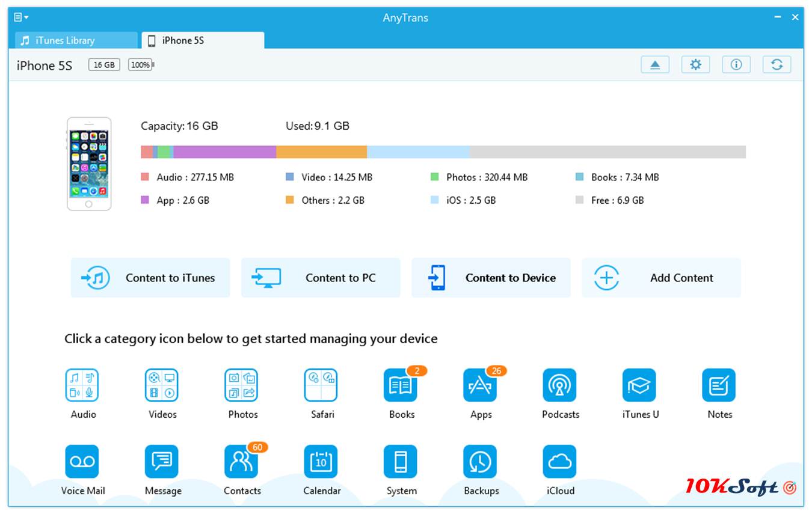
Task: Open the settings gear
Action: 696,65
